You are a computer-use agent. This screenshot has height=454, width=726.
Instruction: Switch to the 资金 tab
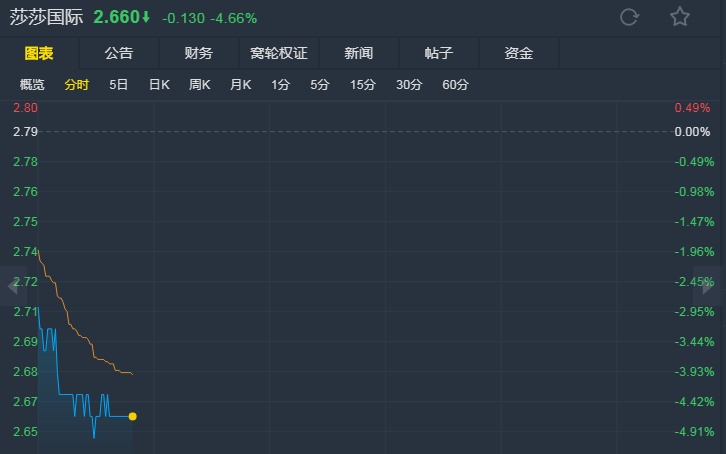[x=518, y=53]
